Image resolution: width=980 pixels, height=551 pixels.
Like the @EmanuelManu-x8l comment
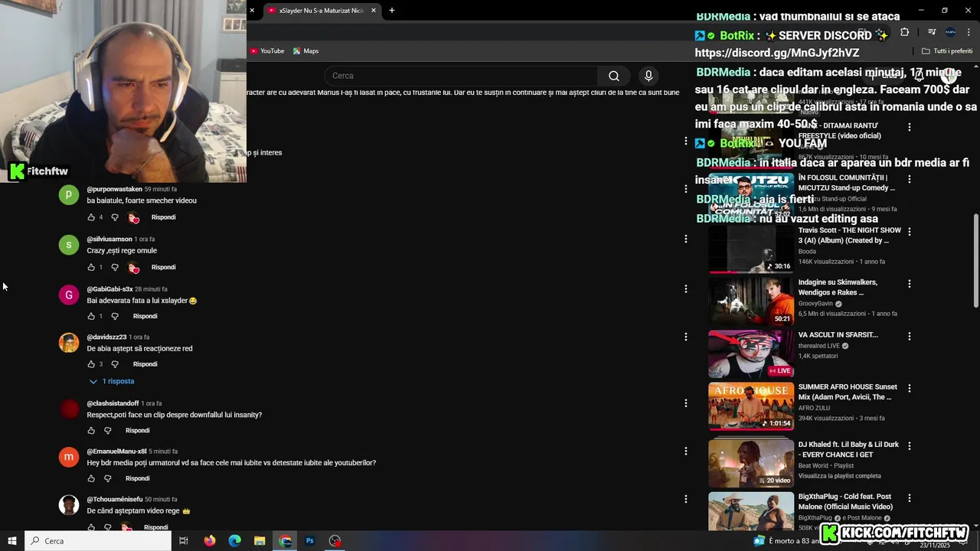coord(91,478)
